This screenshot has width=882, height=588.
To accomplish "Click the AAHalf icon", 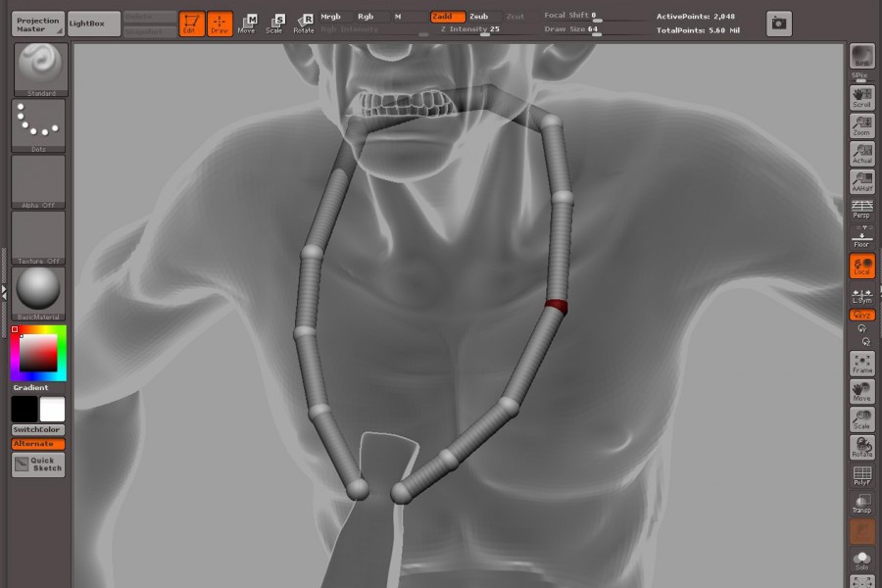I will click(x=861, y=181).
